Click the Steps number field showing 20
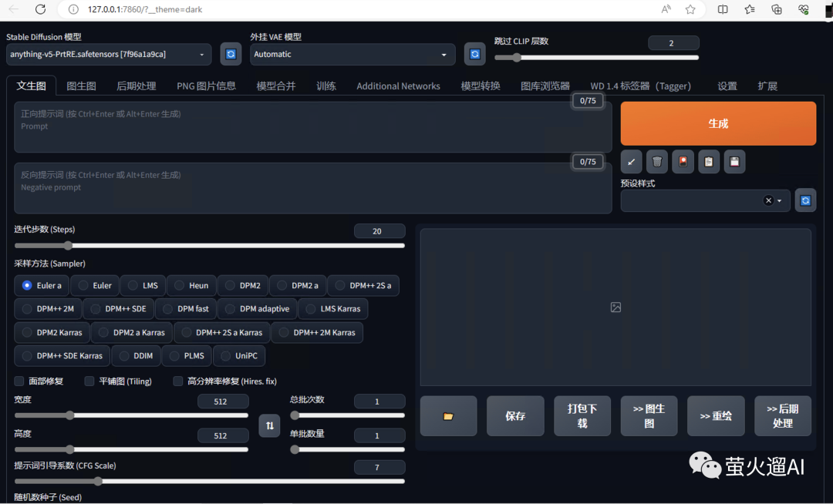The width and height of the screenshot is (833, 504). 379,231
